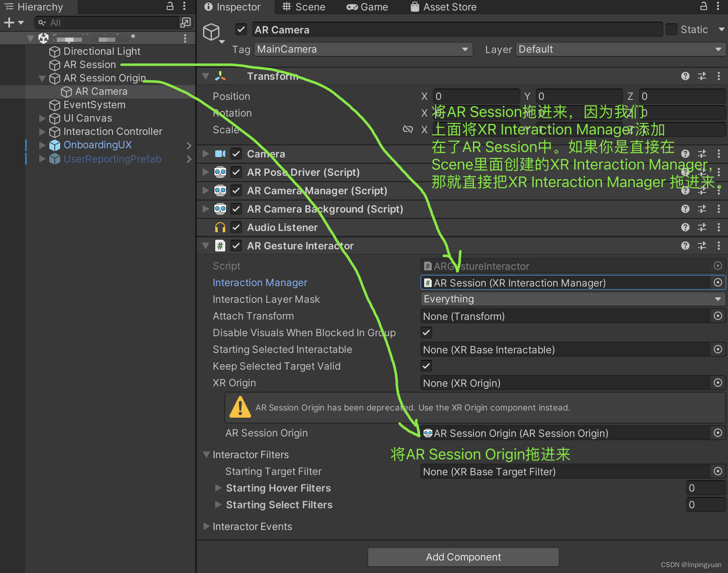This screenshot has width=728, height=573.
Task: Lock the Hierarchy panel
Action: click(x=170, y=6)
